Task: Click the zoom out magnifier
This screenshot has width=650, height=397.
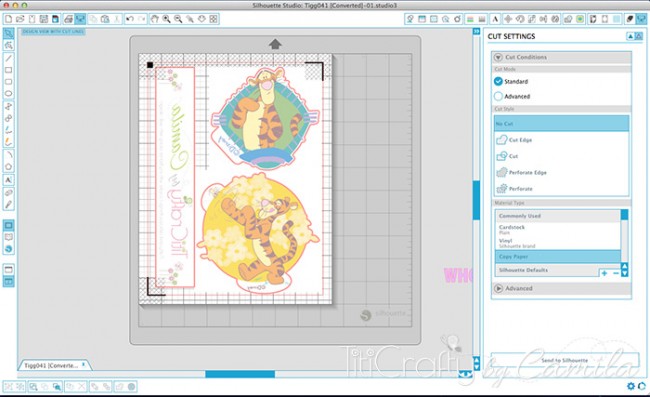Action: 178,19
